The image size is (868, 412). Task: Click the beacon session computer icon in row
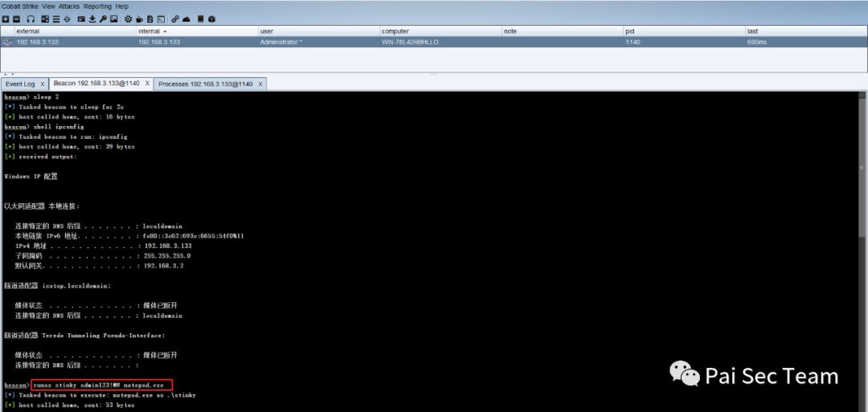(x=6, y=42)
